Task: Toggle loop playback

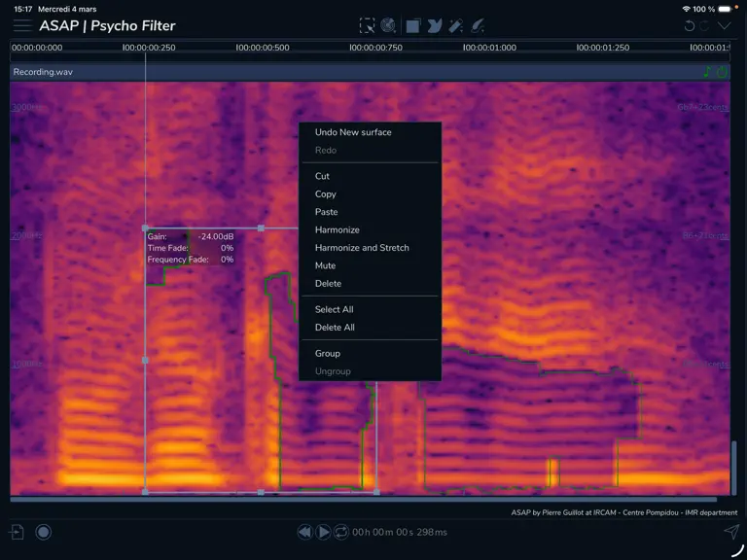Action: pos(341,532)
